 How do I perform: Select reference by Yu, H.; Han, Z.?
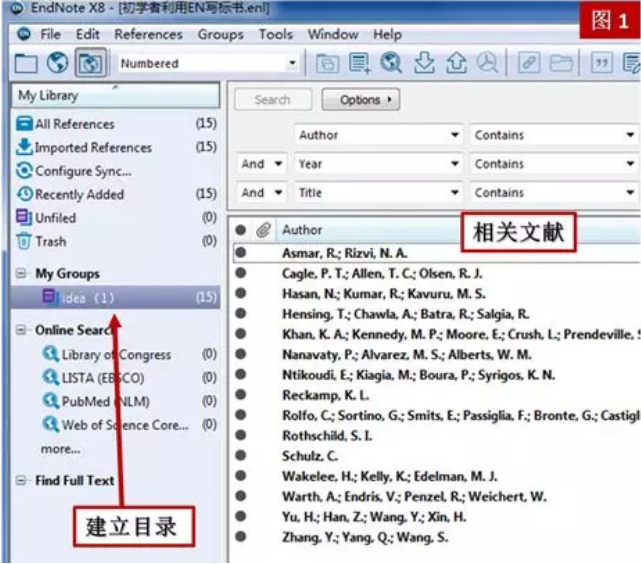pyautogui.click(x=437, y=517)
